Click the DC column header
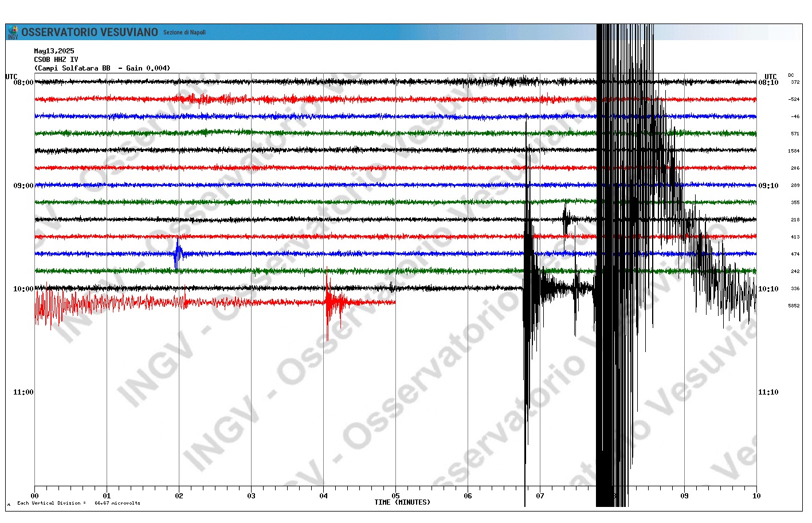The width and height of the screenshot is (812, 523). tap(791, 75)
